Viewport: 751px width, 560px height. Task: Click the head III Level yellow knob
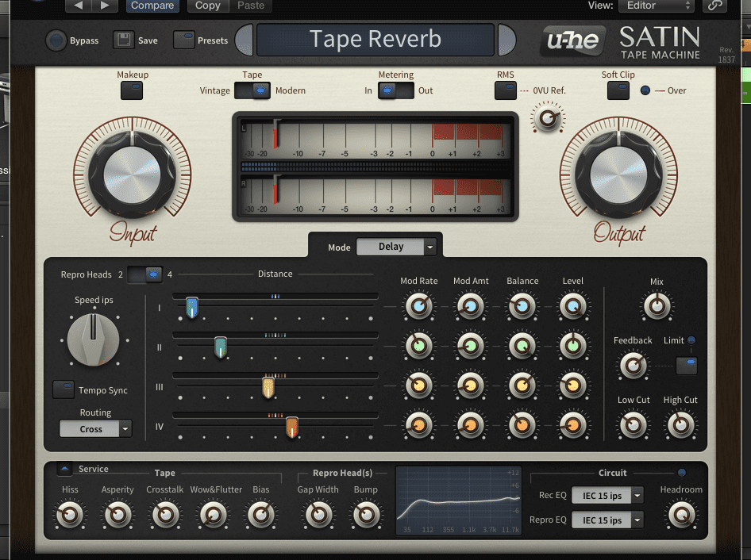[x=573, y=385]
